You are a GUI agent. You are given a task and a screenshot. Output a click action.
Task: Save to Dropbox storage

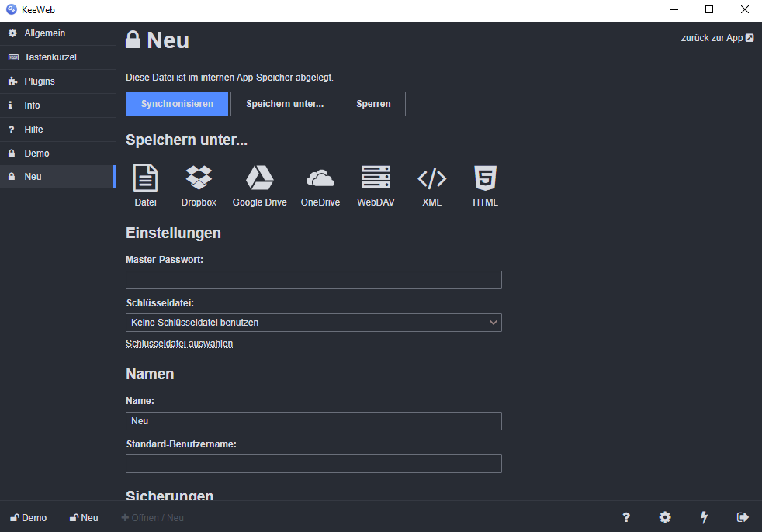click(199, 185)
